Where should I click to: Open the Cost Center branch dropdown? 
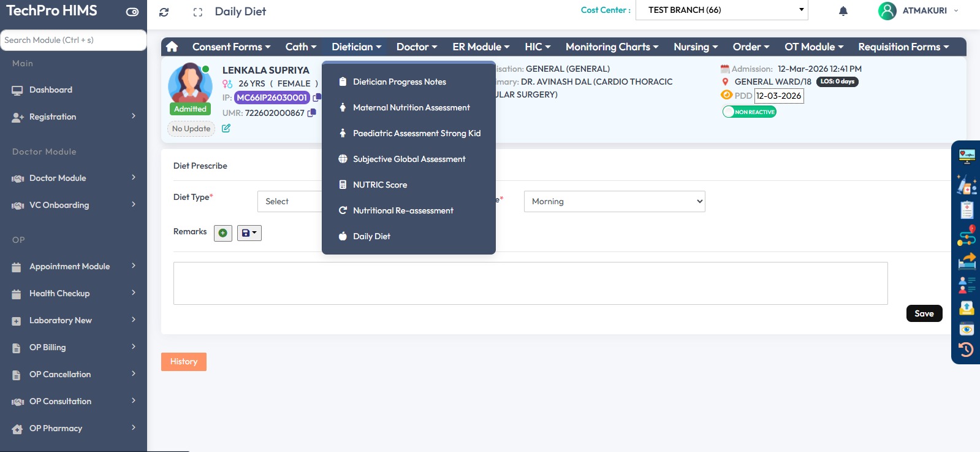[x=722, y=10]
